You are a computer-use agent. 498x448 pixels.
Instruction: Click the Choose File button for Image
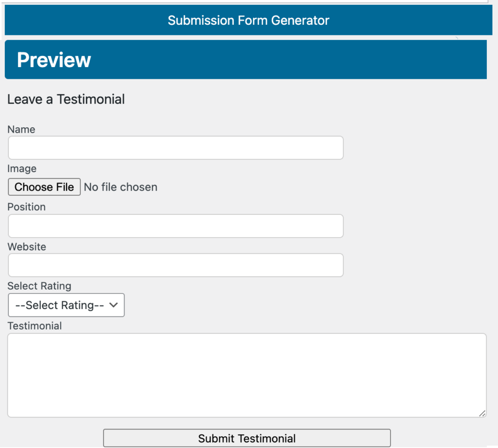pos(44,187)
